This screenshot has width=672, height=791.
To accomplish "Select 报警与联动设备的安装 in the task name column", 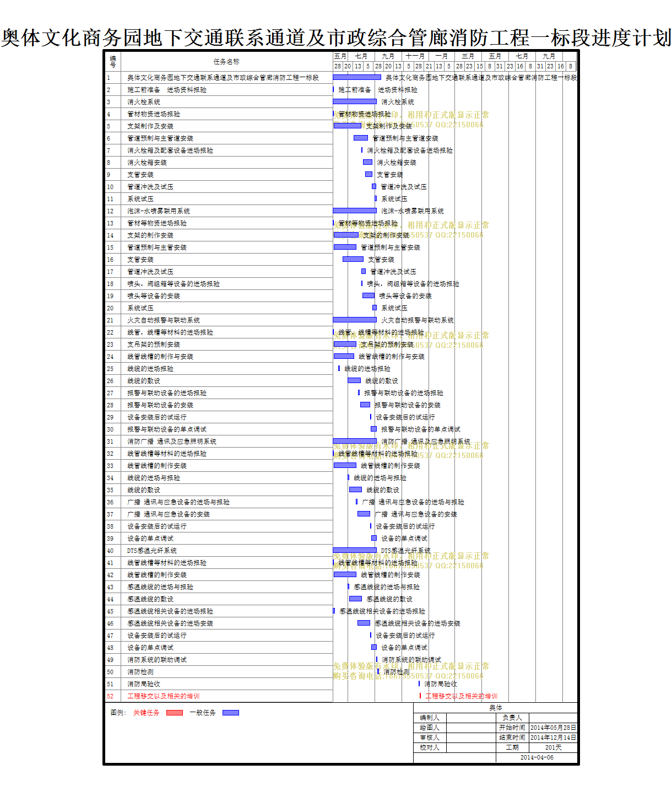I will [160, 405].
